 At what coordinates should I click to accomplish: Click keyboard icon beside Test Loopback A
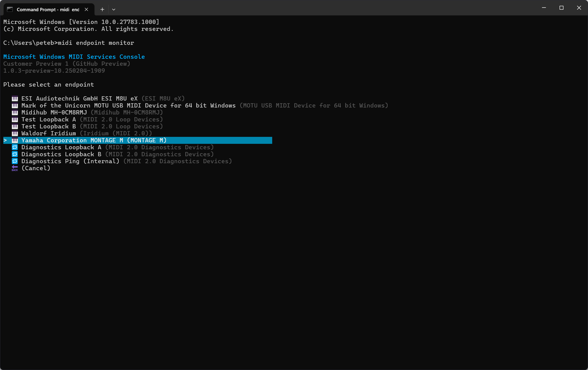point(15,120)
